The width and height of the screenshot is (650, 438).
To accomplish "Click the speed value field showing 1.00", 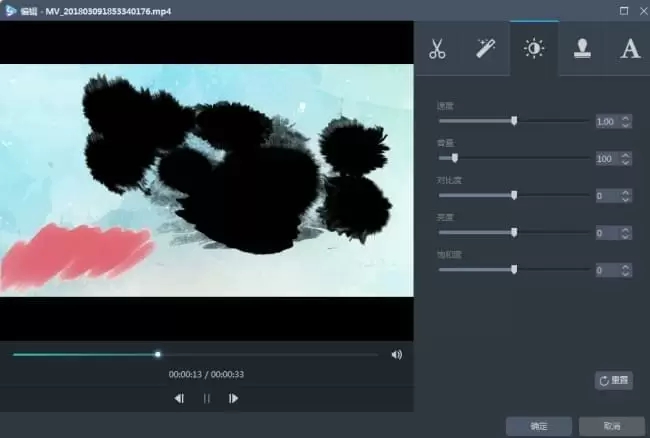I will click(x=605, y=121).
